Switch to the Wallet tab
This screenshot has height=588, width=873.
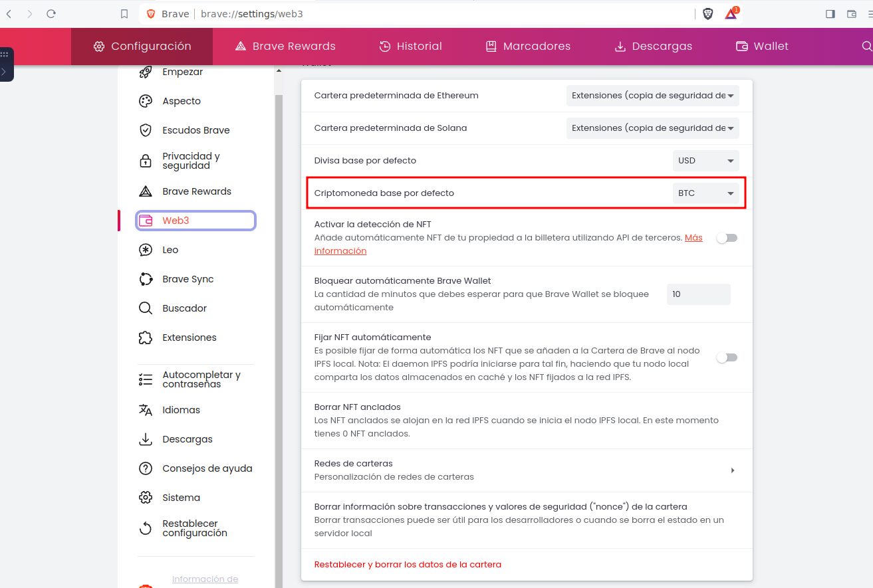tap(762, 47)
